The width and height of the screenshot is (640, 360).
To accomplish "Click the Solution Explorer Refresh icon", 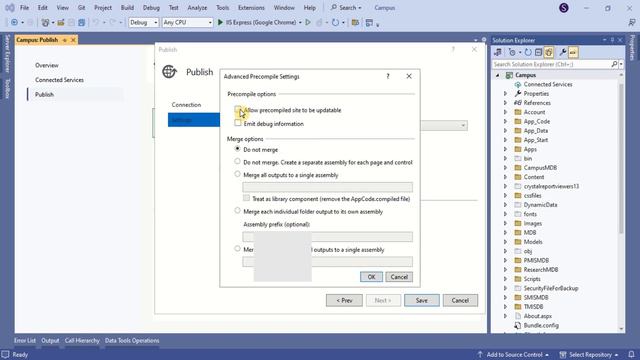I will [528, 52].
